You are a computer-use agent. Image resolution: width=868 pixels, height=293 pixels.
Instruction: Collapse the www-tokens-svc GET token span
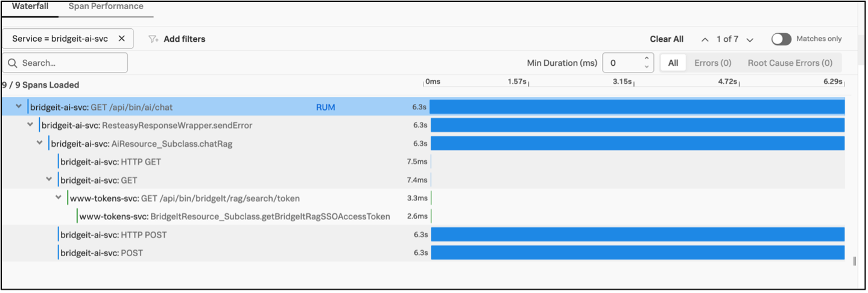(59, 198)
